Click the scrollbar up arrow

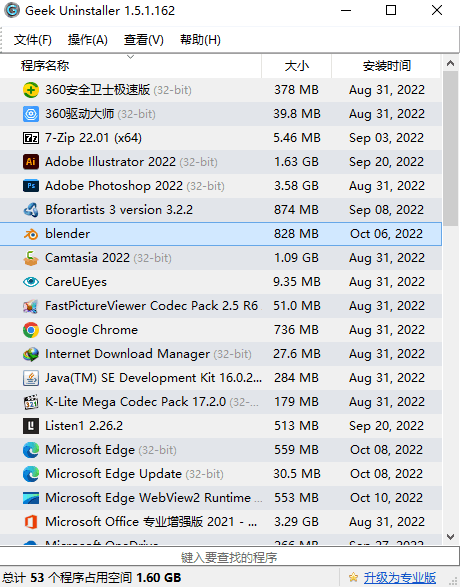coord(451,63)
